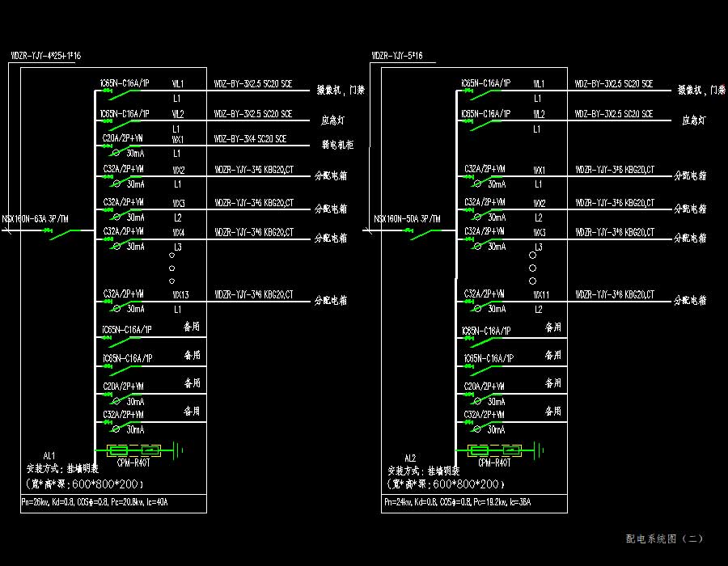Pick the "WL2" circuit number in AL2
This screenshot has height=566, width=728.
[539, 114]
